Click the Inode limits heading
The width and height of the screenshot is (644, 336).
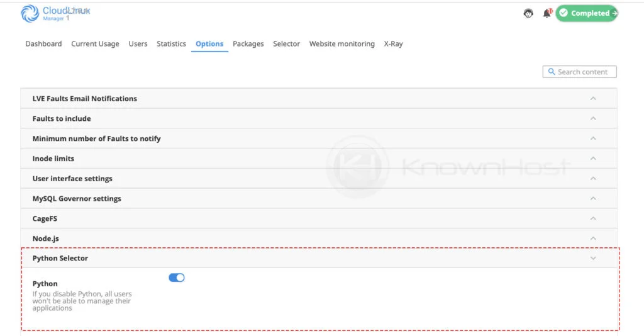pos(53,159)
